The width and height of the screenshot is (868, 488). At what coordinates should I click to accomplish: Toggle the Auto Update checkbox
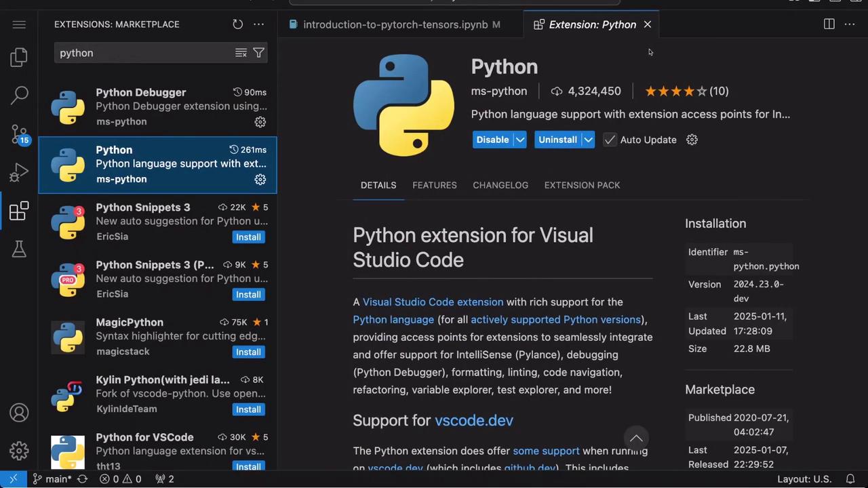[x=610, y=140]
